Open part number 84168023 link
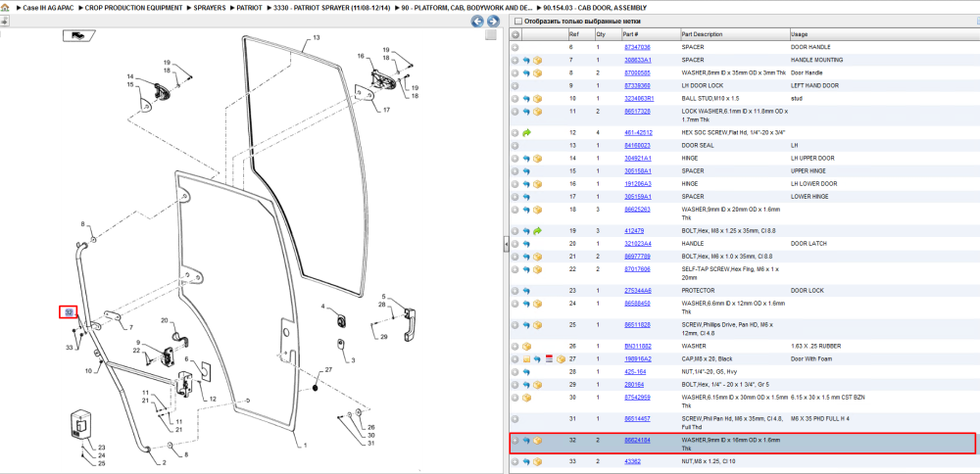980x474 pixels. click(637, 146)
